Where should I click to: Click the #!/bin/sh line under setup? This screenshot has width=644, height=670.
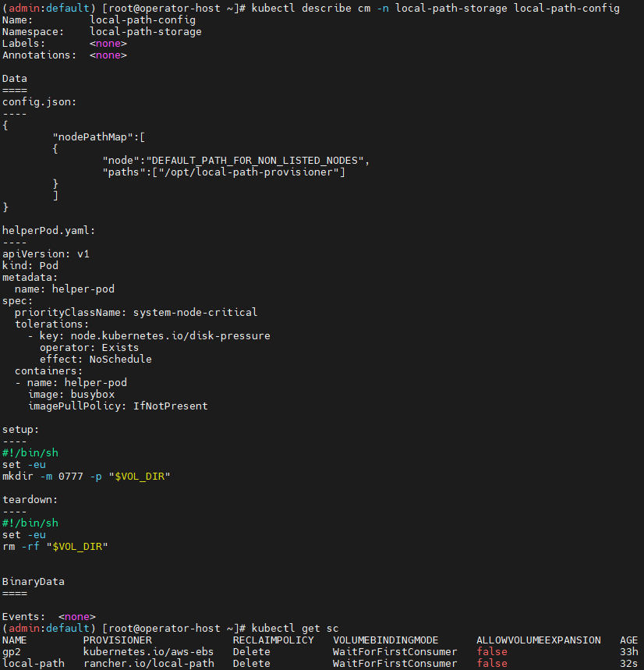30,453
